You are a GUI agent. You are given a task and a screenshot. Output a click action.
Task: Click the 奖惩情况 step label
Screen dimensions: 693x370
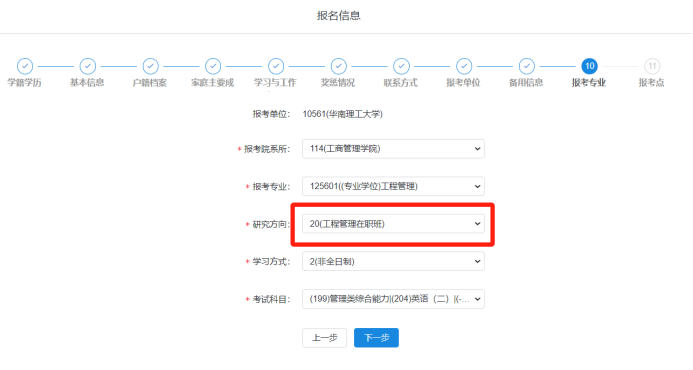(x=338, y=83)
